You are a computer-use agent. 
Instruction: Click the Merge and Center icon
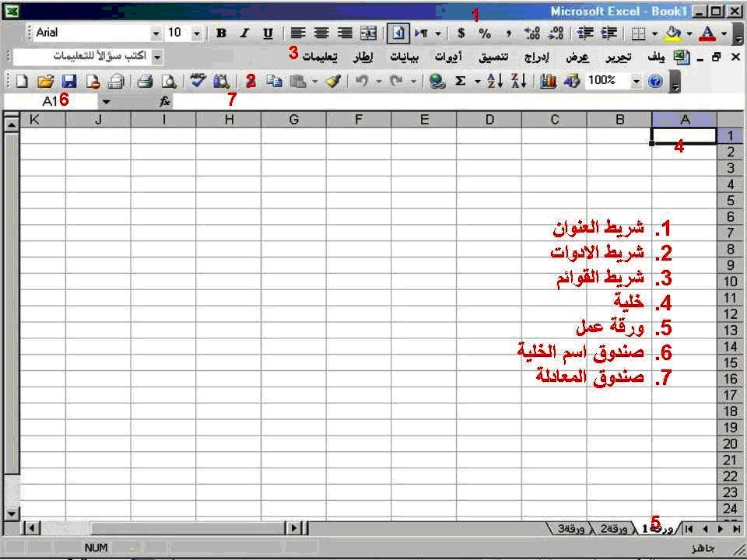click(x=368, y=33)
